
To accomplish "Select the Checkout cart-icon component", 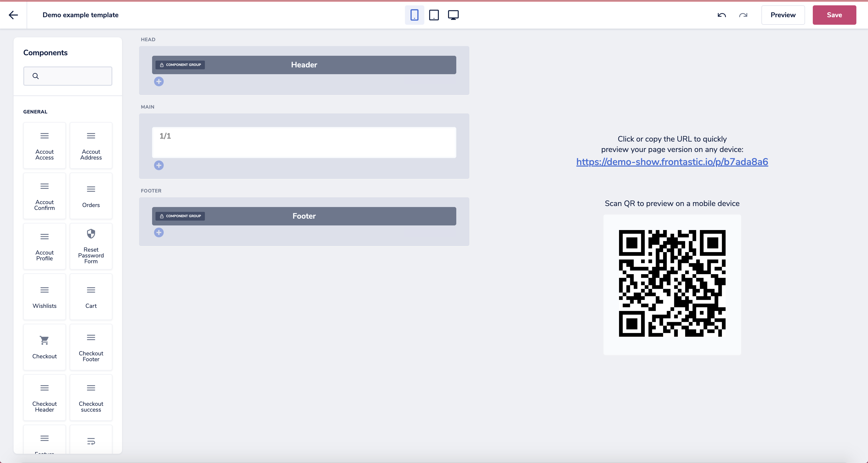I will (45, 347).
